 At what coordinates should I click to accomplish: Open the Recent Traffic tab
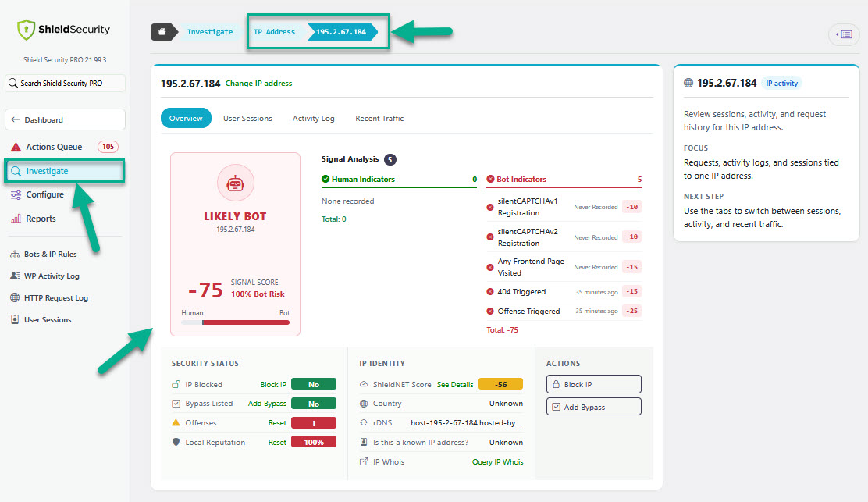[379, 119]
